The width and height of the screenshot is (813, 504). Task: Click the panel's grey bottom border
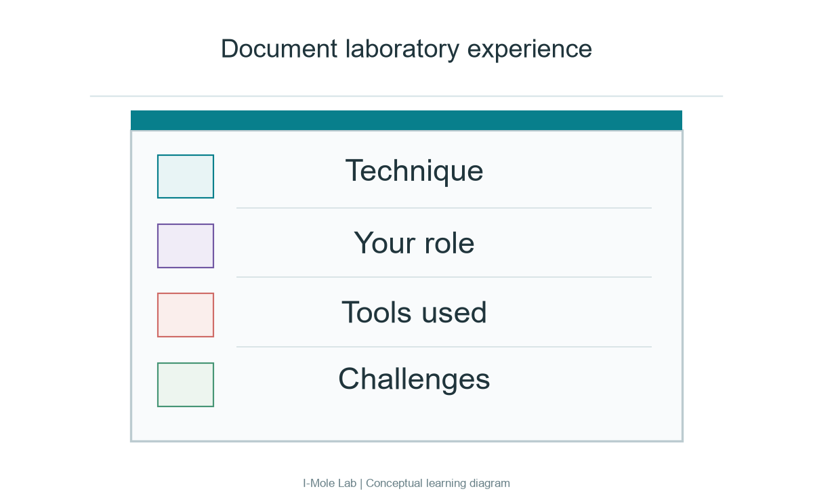pos(406,441)
